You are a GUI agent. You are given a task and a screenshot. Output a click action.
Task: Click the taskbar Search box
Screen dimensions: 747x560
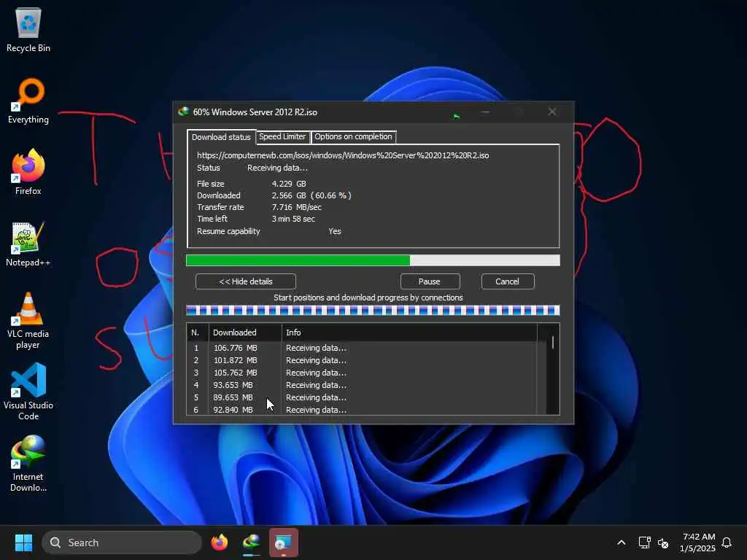coord(122,542)
